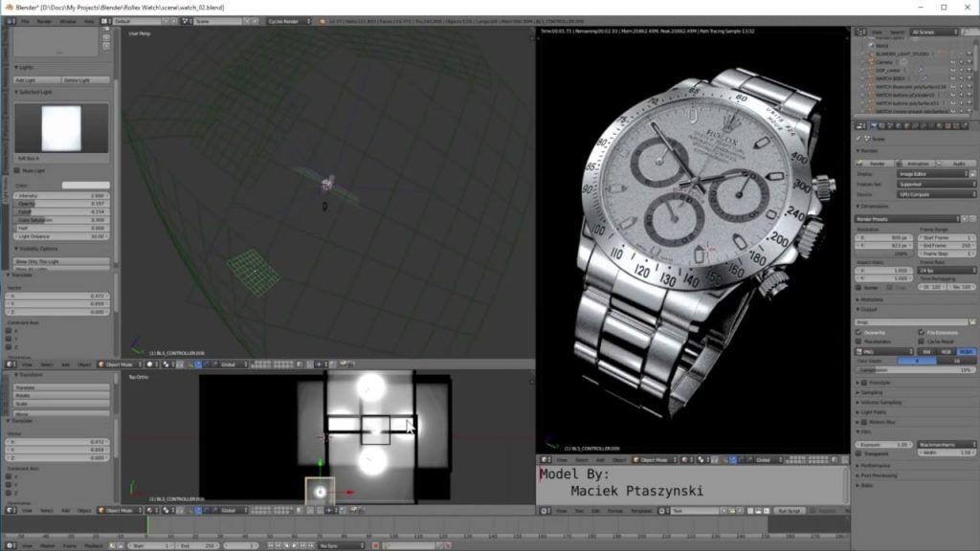Click the editor type icon in the Timeline header
Image resolution: width=980 pixels, height=551 pixels.
tap(10, 542)
